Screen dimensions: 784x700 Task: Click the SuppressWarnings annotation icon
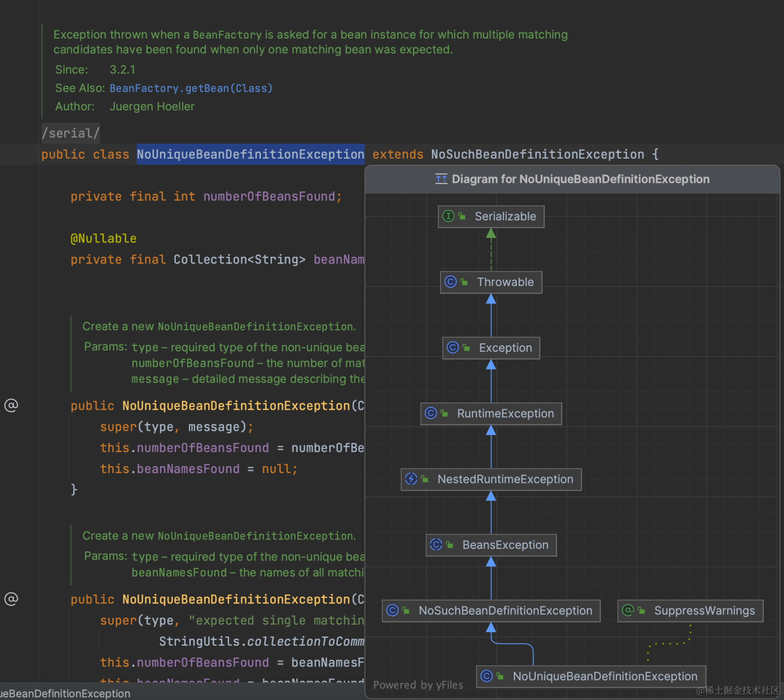coord(628,610)
